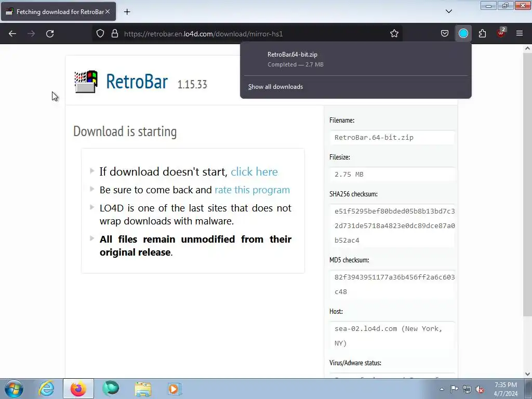The width and height of the screenshot is (532, 399).
Task: Click the 'click here' download link
Action: coord(254,171)
